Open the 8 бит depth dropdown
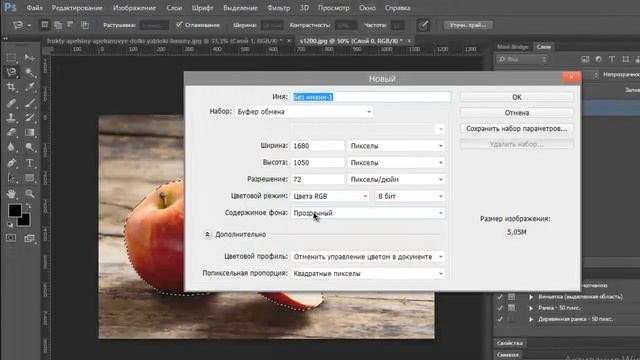The height and width of the screenshot is (360, 640). pyautogui.click(x=410, y=196)
